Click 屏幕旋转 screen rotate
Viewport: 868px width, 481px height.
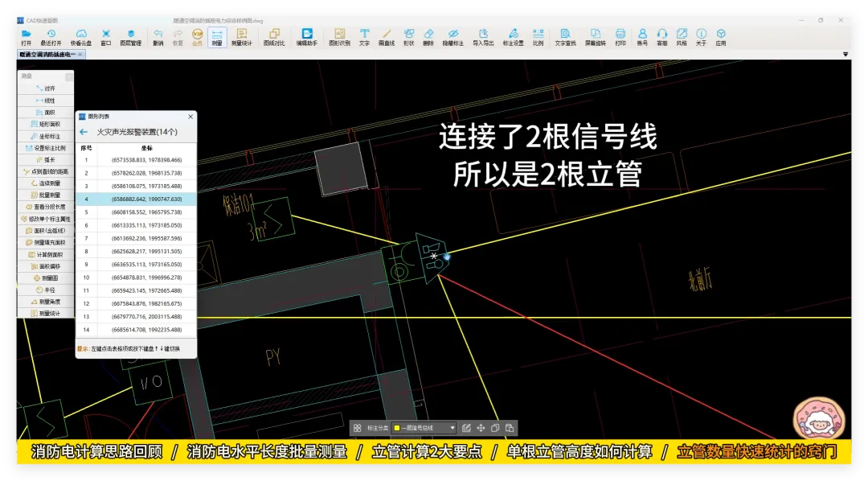pyautogui.click(x=595, y=37)
